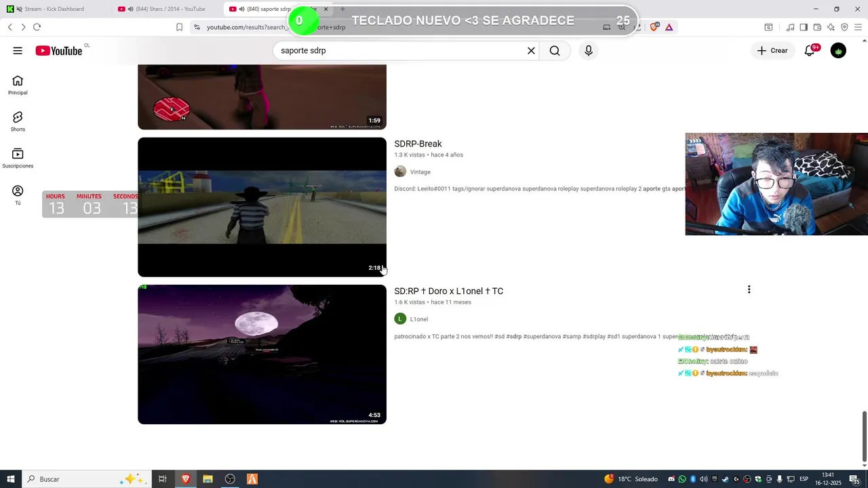Image resolution: width=868 pixels, height=488 pixels.
Task: Open the Windows Security shield tray icon
Action: (x=758, y=479)
